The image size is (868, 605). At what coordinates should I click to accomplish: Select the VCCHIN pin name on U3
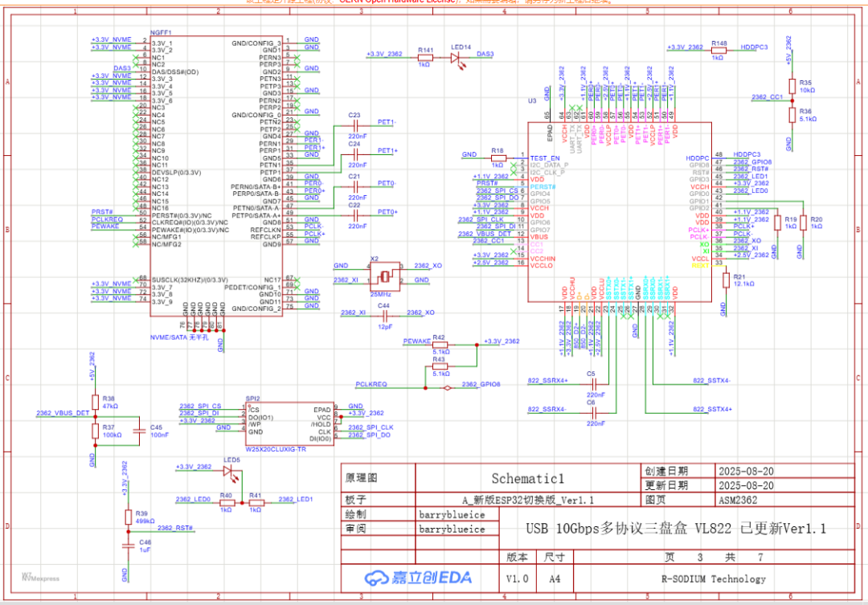(x=542, y=259)
